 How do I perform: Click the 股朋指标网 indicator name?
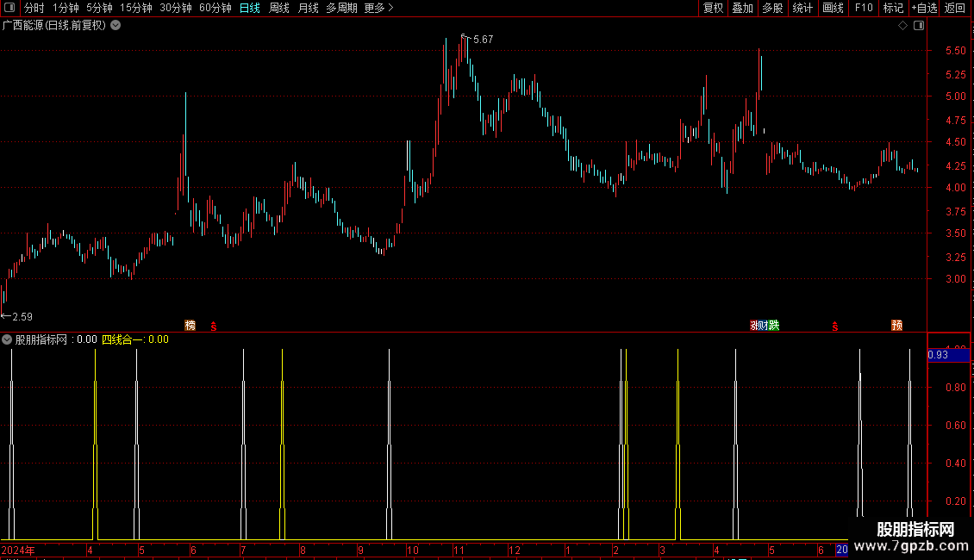point(41,339)
